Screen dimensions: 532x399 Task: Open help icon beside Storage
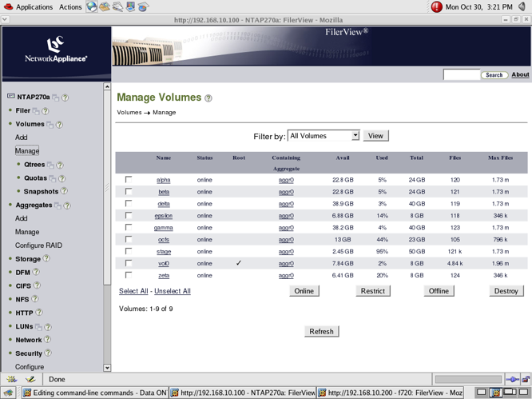click(x=46, y=258)
